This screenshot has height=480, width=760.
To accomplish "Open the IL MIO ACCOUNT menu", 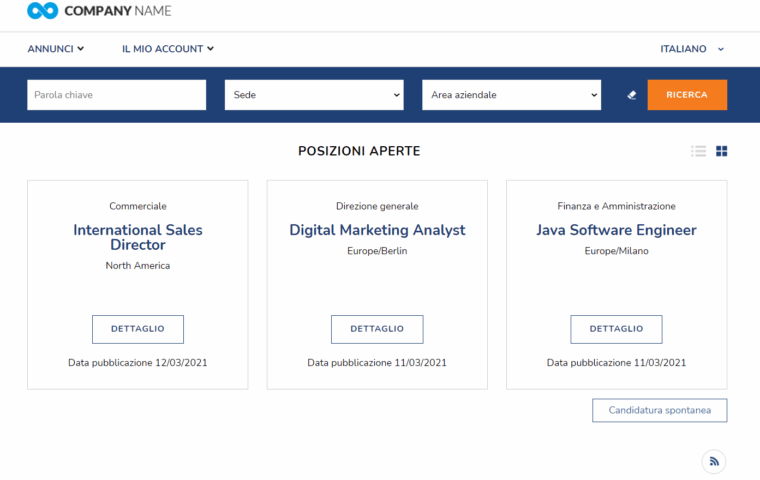I will [168, 49].
